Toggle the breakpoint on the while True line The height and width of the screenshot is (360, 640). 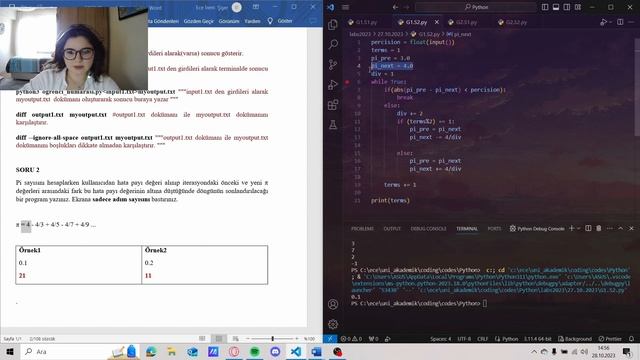click(347, 82)
